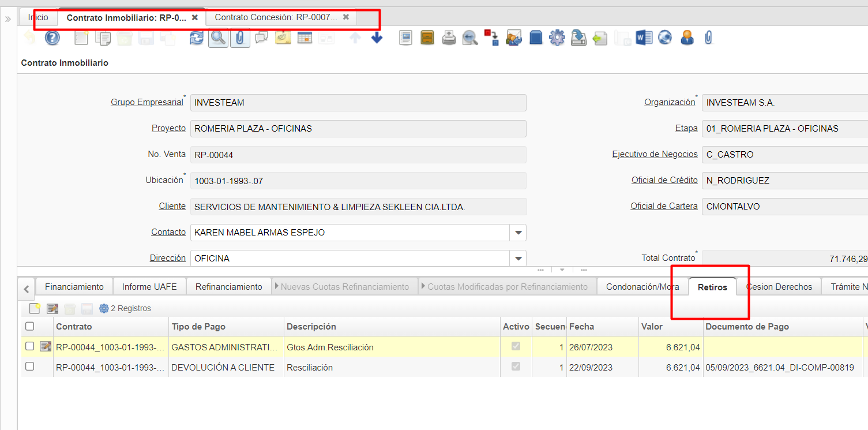Click the Grupo Empresarial label link
868x430 pixels.
click(x=146, y=102)
